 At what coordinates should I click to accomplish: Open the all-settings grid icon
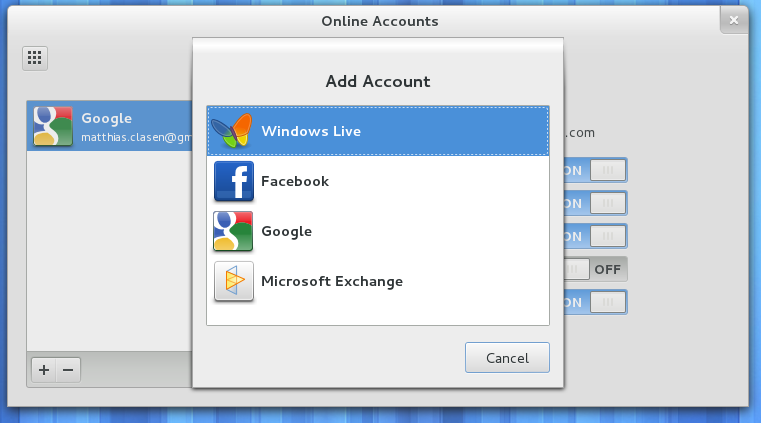pos(34,58)
